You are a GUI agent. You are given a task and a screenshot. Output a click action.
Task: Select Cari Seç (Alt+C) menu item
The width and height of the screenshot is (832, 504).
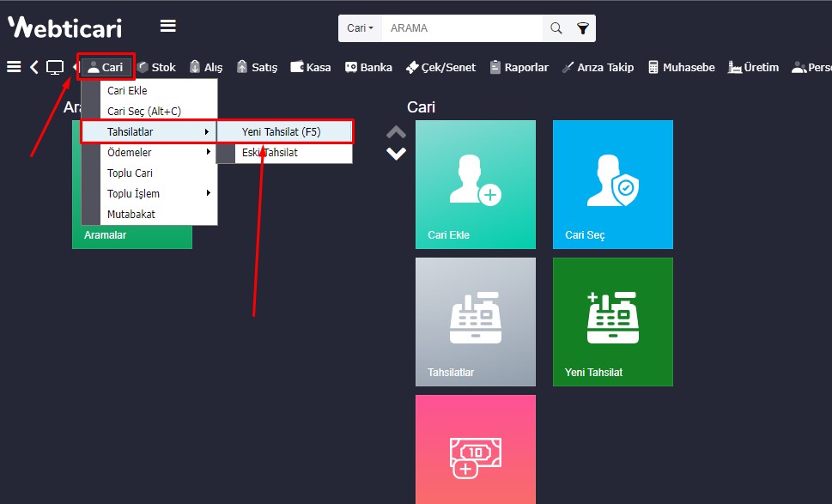click(143, 111)
